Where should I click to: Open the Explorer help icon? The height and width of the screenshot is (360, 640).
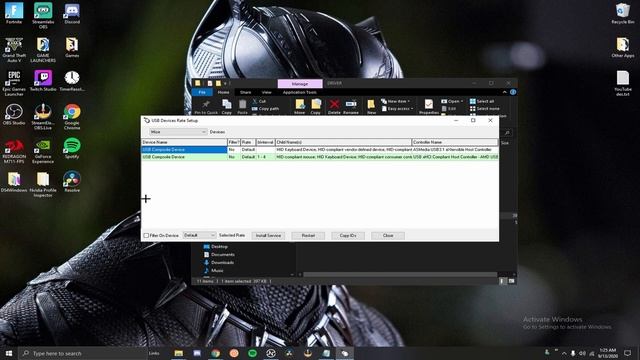(513, 92)
